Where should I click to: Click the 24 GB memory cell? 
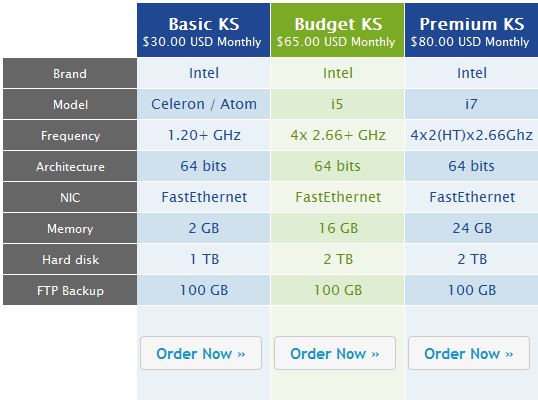471,228
